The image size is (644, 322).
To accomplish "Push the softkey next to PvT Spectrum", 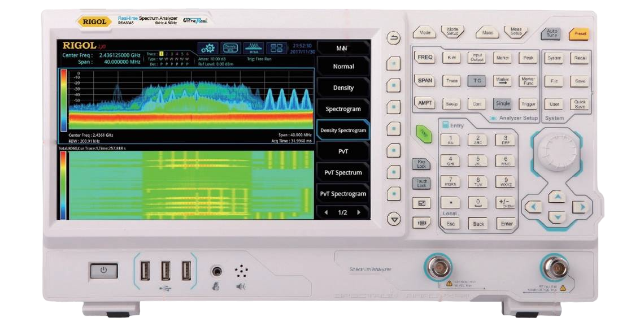I will tap(394, 172).
